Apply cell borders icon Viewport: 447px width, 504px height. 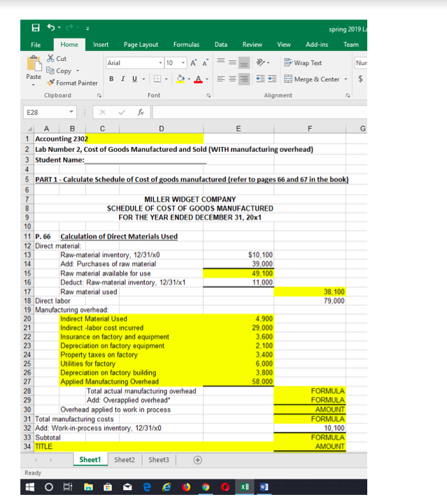click(x=157, y=78)
